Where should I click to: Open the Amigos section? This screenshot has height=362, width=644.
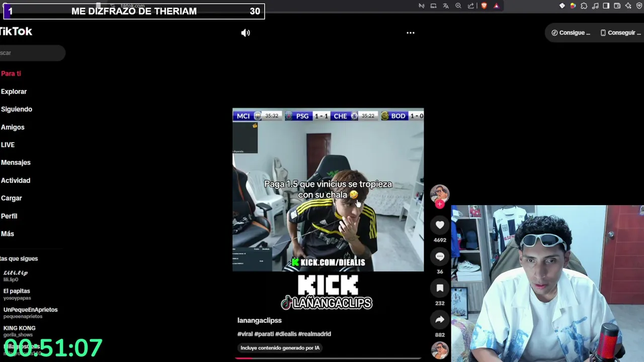tap(13, 127)
